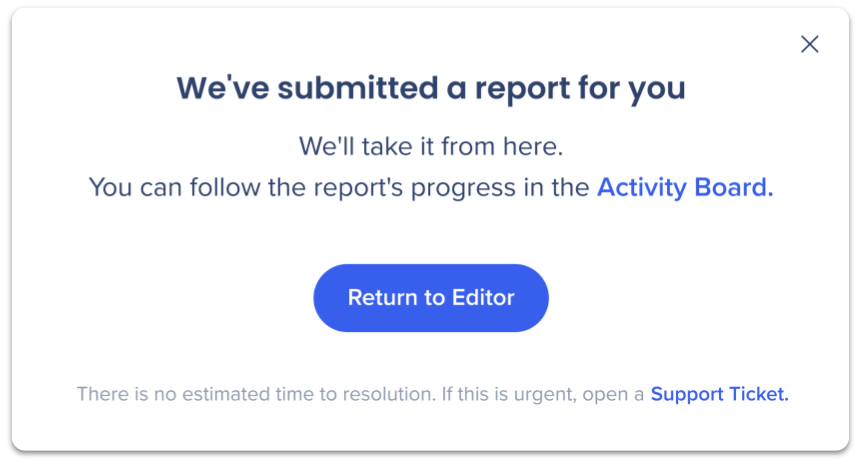Go back to the Editor
Screen dimensions: 857x460
(431, 298)
